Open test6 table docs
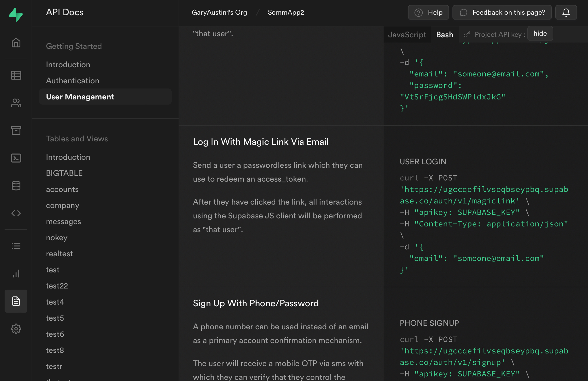The image size is (588, 381). click(x=55, y=334)
